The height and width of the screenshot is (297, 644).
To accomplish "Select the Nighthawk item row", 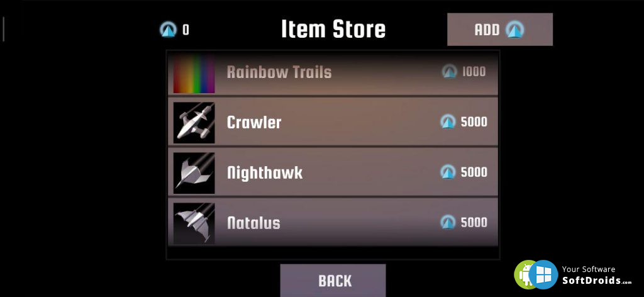I will [x=333, y=172].
